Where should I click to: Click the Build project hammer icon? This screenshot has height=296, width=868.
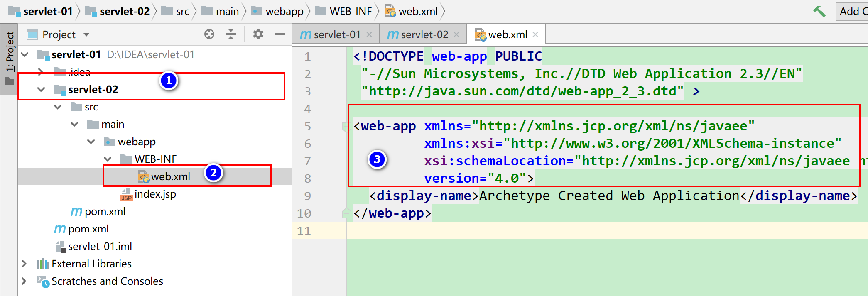819,11
